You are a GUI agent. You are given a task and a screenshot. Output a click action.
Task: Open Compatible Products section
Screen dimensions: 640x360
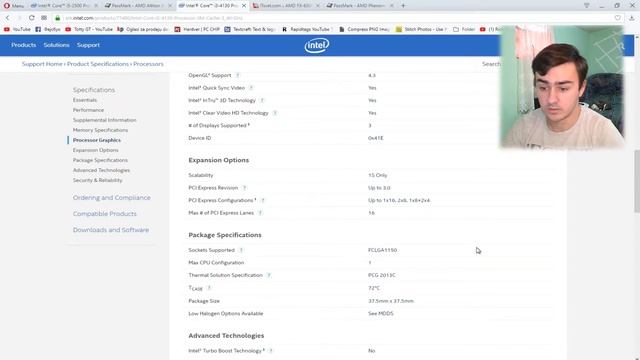(104, 214)
